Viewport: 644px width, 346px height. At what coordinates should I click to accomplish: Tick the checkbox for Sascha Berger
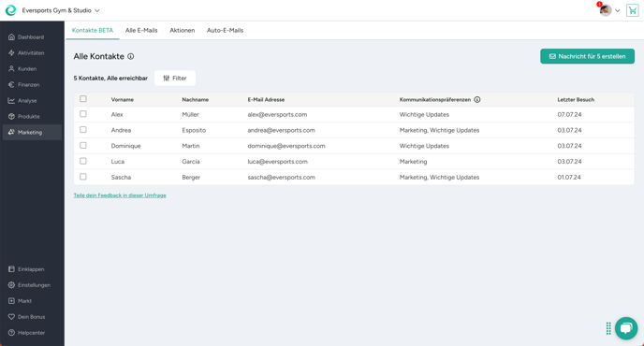pyautogui.click(x=83, y=177)
